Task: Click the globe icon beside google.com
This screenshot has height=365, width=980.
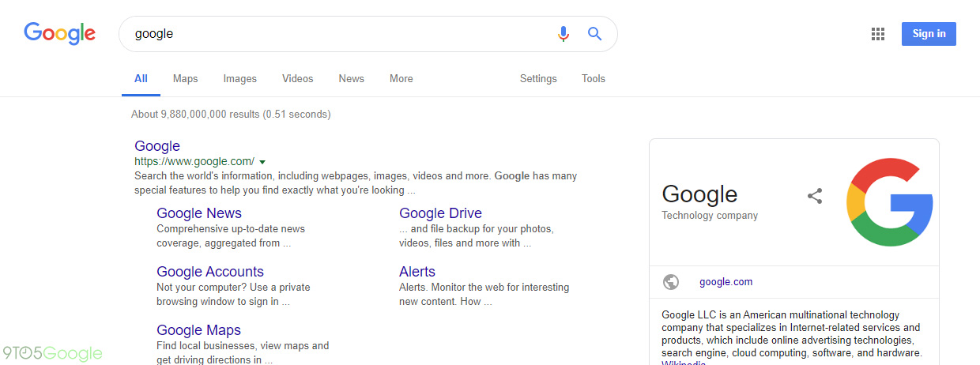Action: pyautogui.click(x=671, y=282)
